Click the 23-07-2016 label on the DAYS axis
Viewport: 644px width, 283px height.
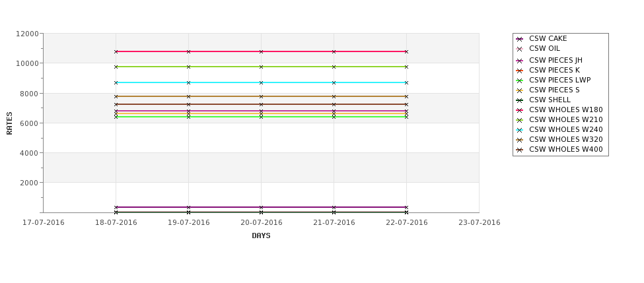pos(479,223)
